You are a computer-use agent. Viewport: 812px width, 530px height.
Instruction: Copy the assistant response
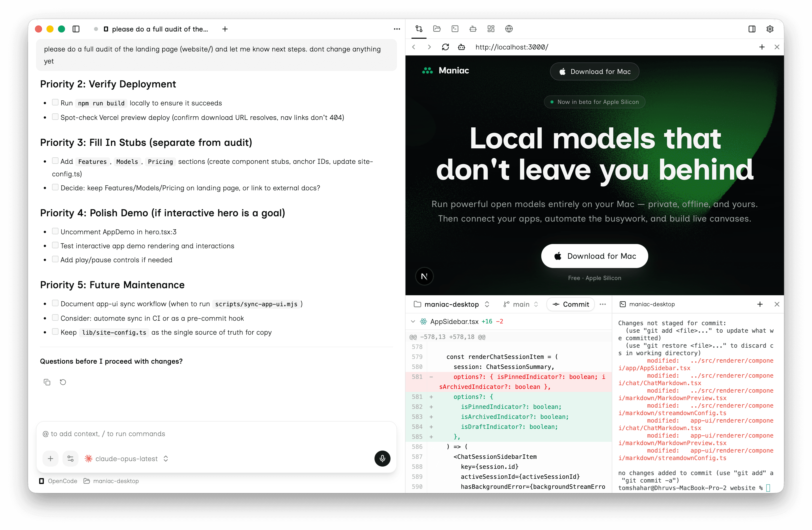click(x=47, y=382)
